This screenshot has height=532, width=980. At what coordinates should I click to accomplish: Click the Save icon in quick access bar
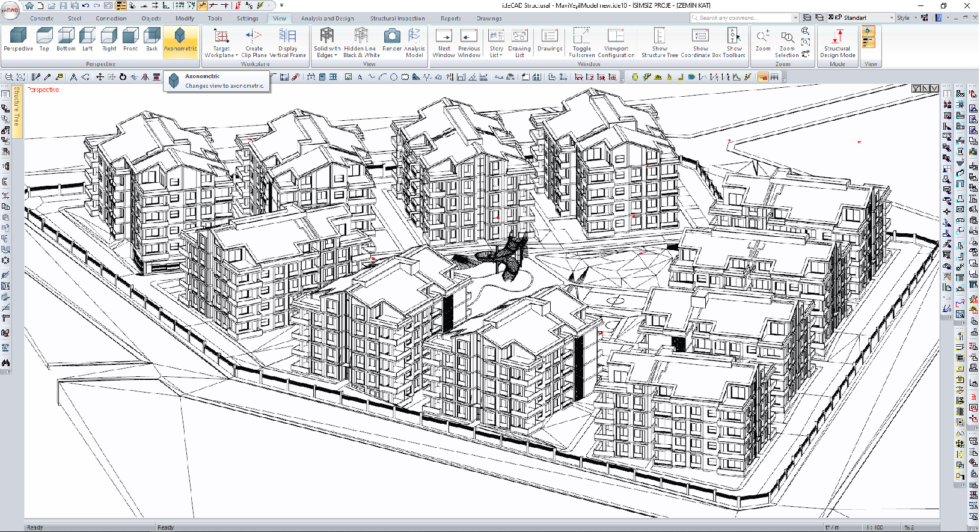(x=63, y=5)
